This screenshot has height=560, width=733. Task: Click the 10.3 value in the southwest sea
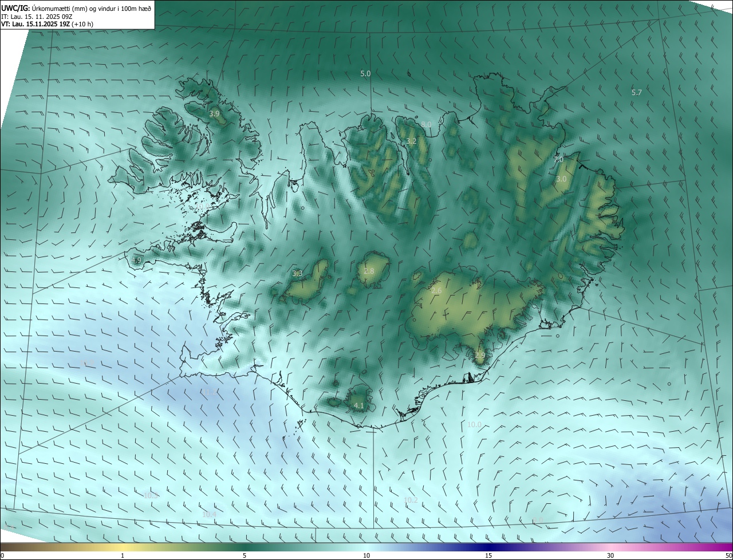coord(150,495)
